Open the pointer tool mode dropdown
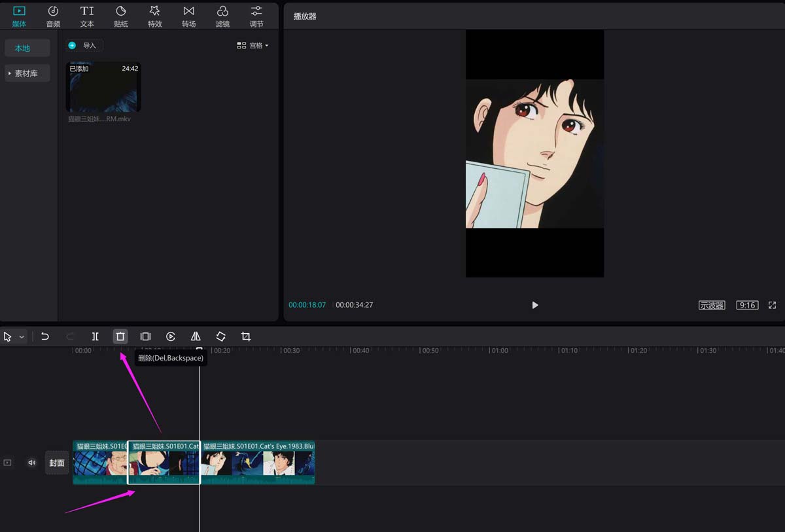785x532 pixels. coord(22,337)
